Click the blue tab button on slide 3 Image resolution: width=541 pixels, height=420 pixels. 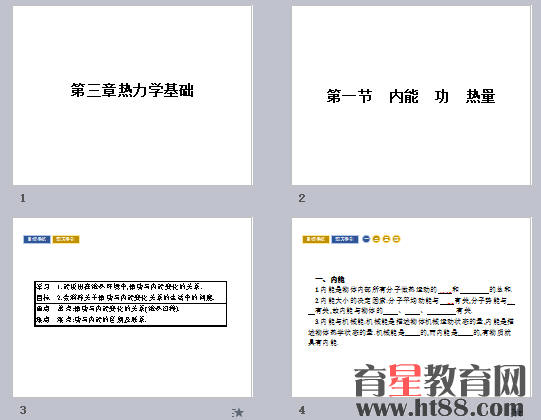(37, 239)
